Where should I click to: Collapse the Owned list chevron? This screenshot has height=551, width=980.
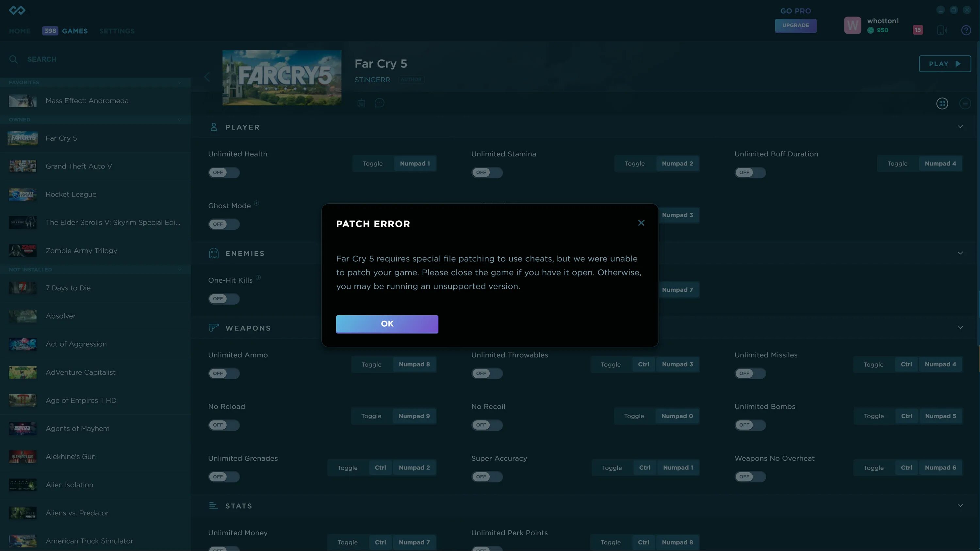(x=180, y=120)
